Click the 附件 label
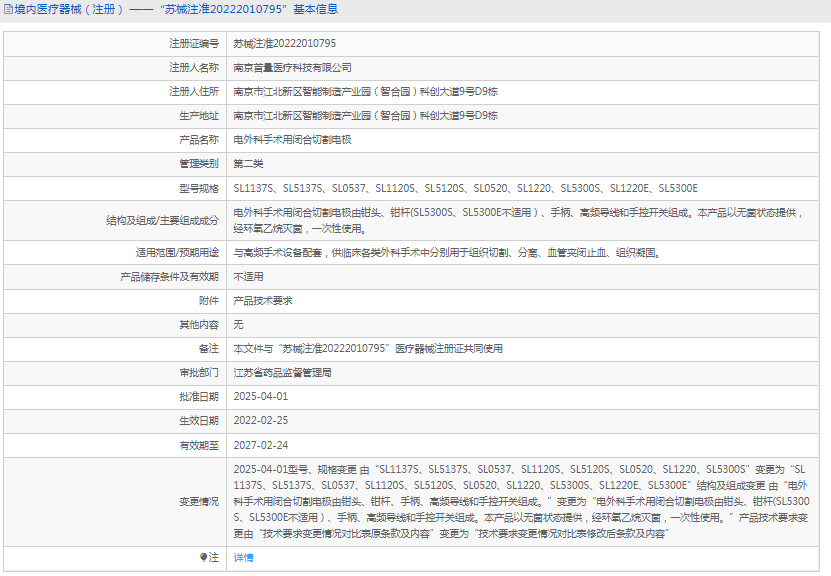The width and height of the screenshot is (831, 576). pyautogui.click(x=209, y=301)
